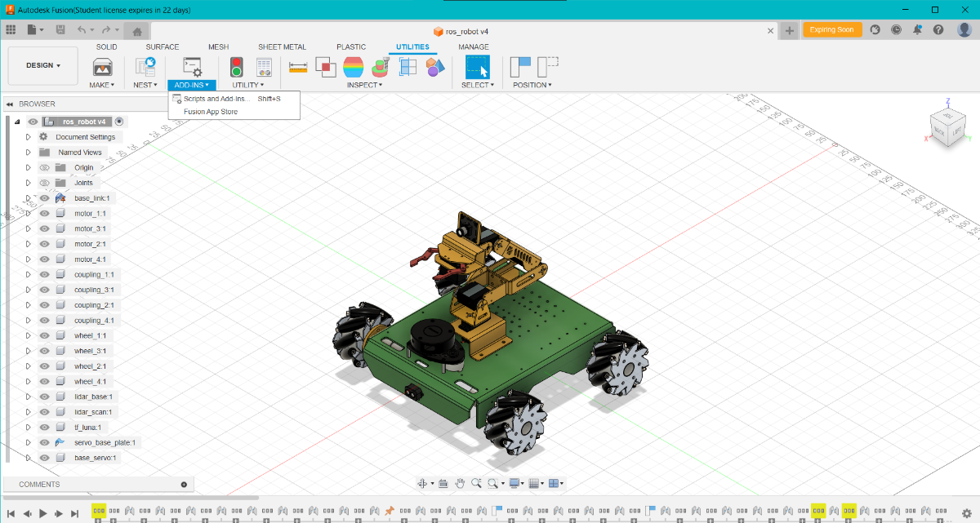This screenshot has width=980, height=523.
Task: Click the ViewCube orientation cube
Action: tap(949, 129)
